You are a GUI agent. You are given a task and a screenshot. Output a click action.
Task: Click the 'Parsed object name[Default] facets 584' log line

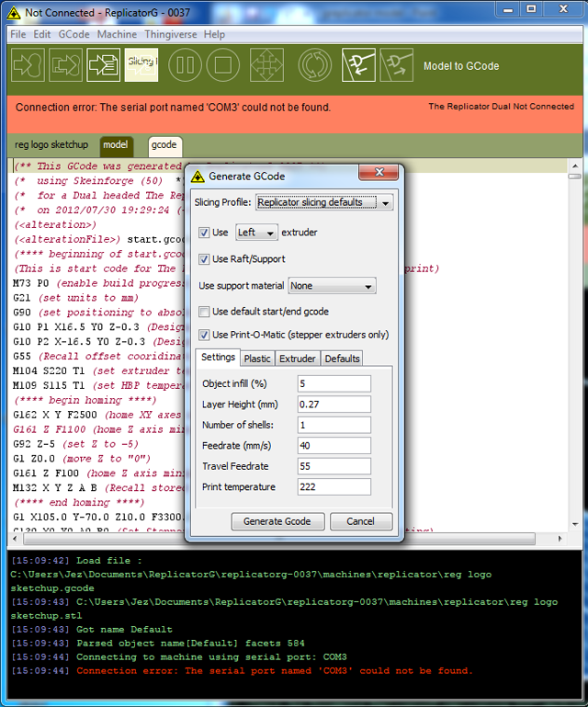point(158,644)
